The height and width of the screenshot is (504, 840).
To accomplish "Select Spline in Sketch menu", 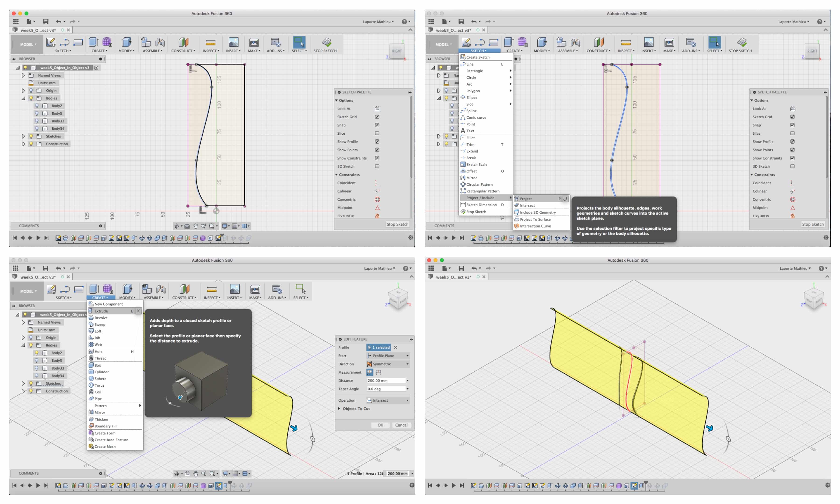I will click(486, 111).
